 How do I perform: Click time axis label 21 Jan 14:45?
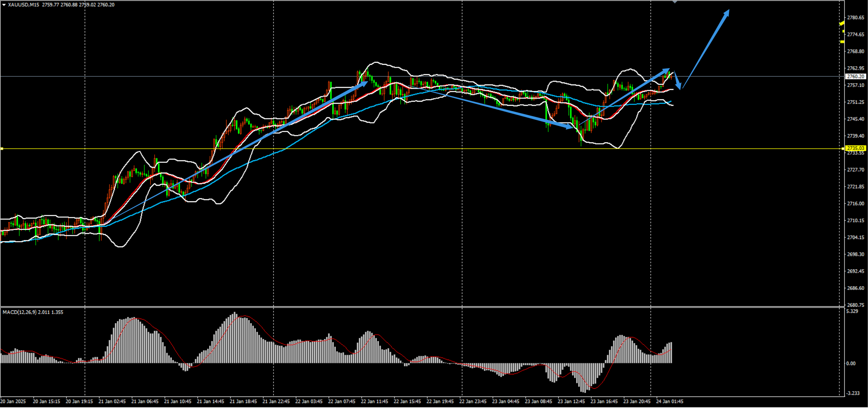(x=210, y=401)
